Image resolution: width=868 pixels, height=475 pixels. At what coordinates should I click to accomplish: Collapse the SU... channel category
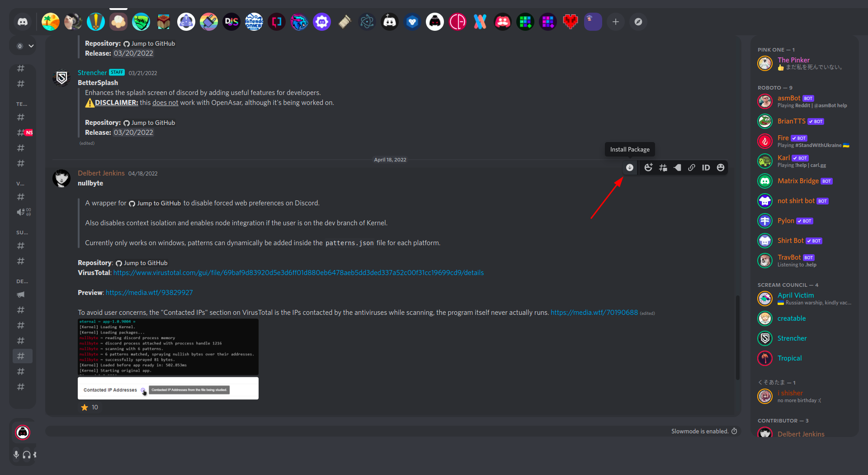tap(22, 233)
